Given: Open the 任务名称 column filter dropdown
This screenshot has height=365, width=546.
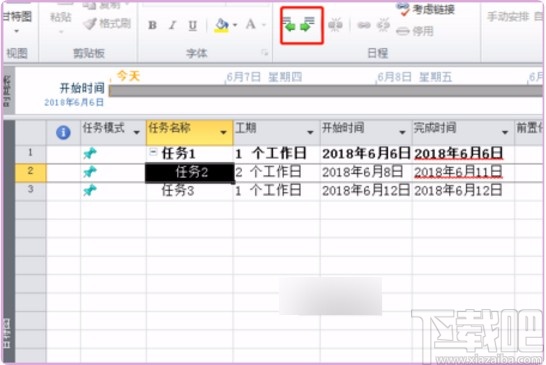Looking at the screenshot, I should 224,132.
